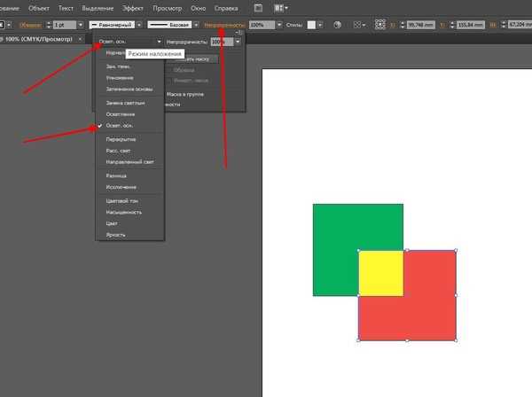The width and height of the screenshot is (532, 397).
Task: Open the transparency panel flyout menu icon
Action: [239, 33]
